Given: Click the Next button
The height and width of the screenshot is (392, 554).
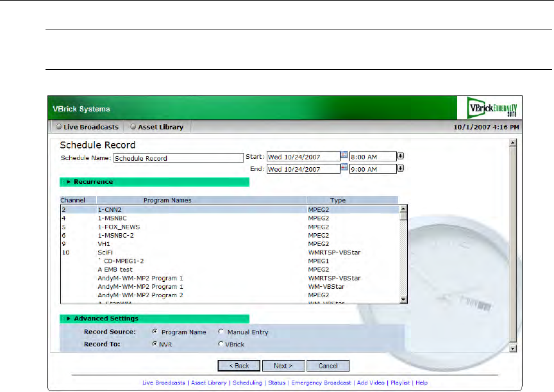Looking at the screenshot, I should tap(283, 366).
